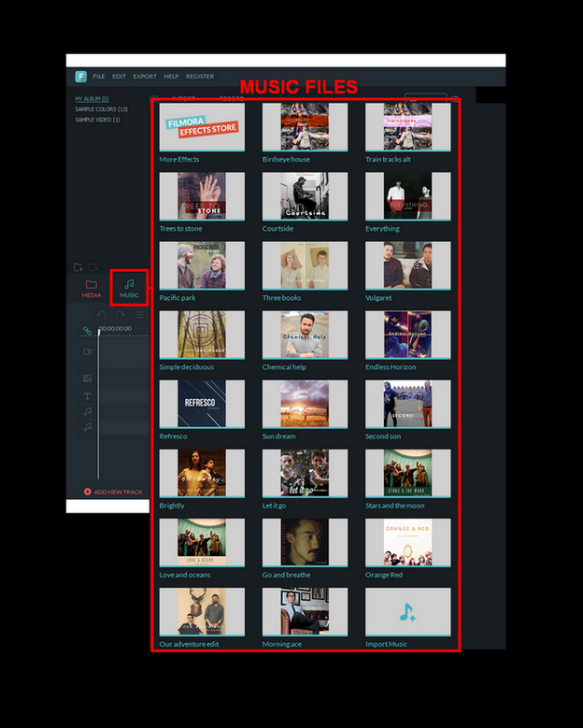Open the EXPORT menu
The height and width of the screenshot is (728, 583).
point(145,76)
